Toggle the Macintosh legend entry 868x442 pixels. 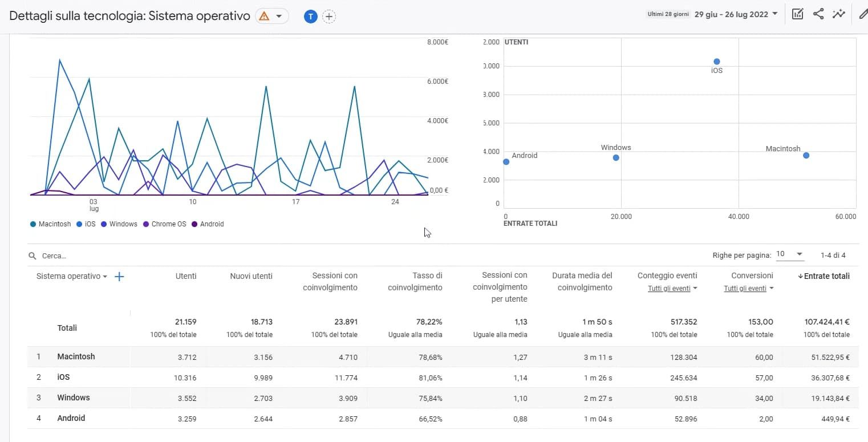51,224
